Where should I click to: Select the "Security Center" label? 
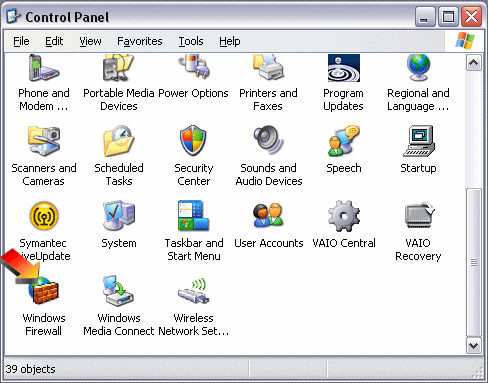tap(194, 174)
